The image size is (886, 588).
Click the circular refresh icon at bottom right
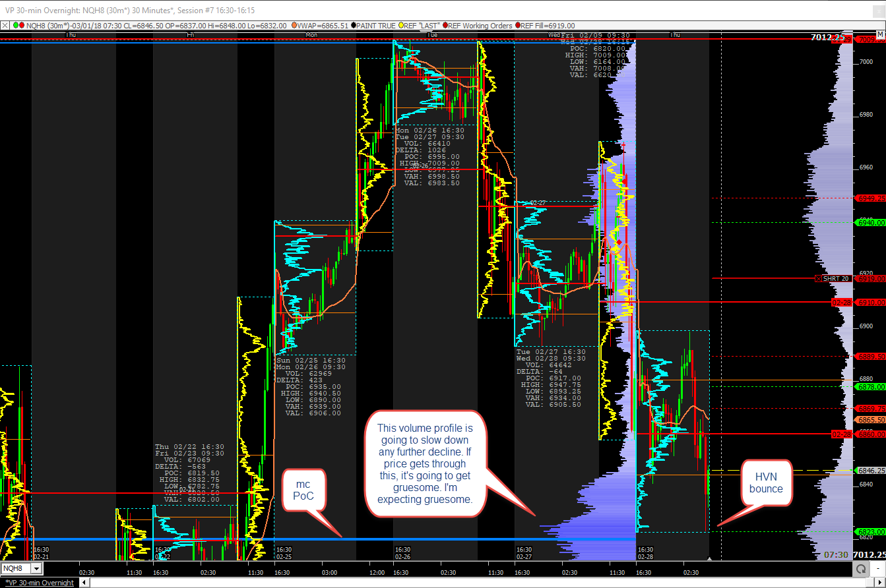pos(860,568)
